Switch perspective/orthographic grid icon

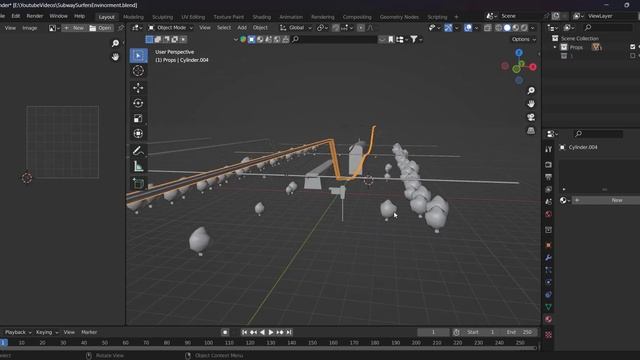coord(531,131)
